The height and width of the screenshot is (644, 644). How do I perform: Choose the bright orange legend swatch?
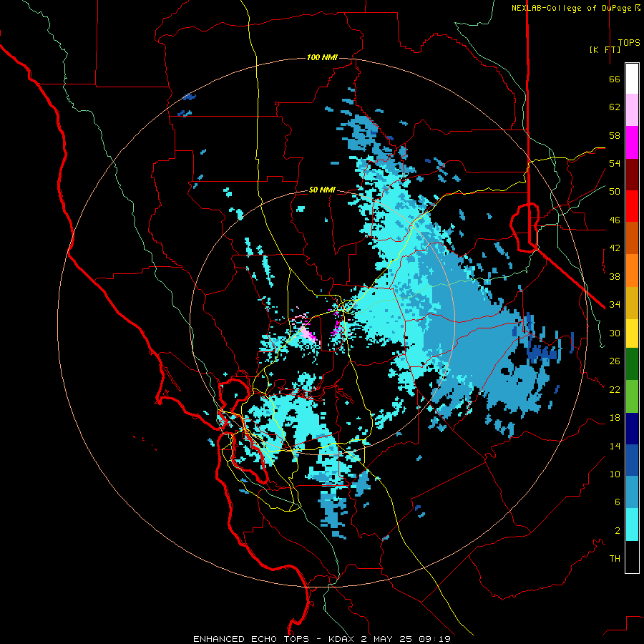[632, 270]
